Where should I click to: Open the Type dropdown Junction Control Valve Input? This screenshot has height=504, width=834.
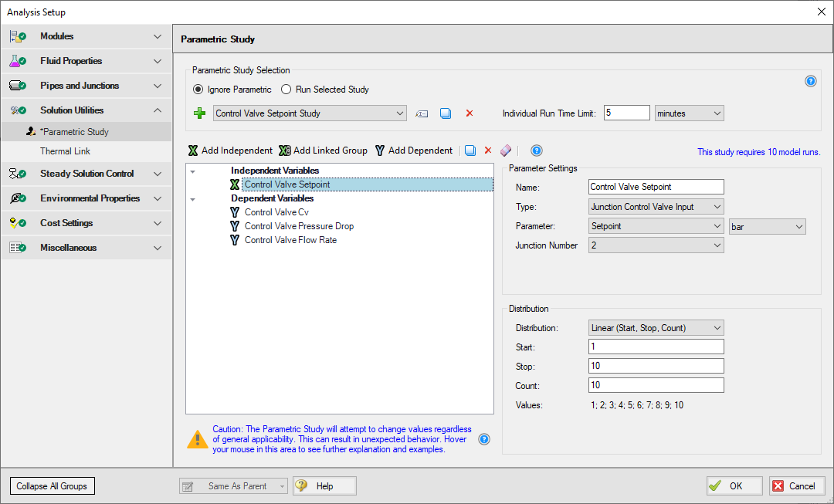(656, 207)
